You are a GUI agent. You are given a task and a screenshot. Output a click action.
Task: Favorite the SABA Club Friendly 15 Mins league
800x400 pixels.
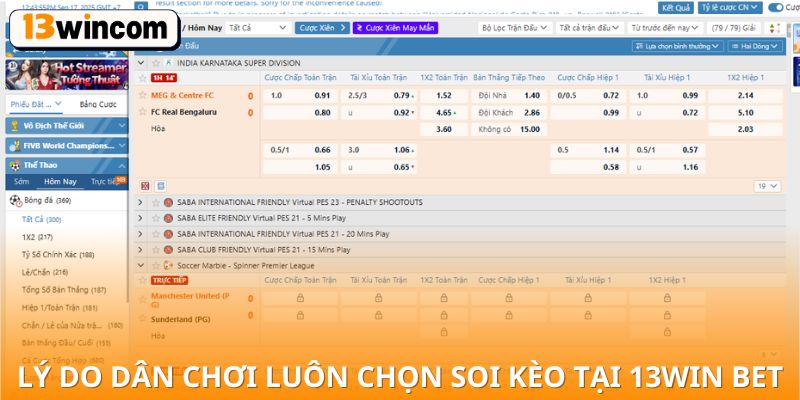[156, 250]
